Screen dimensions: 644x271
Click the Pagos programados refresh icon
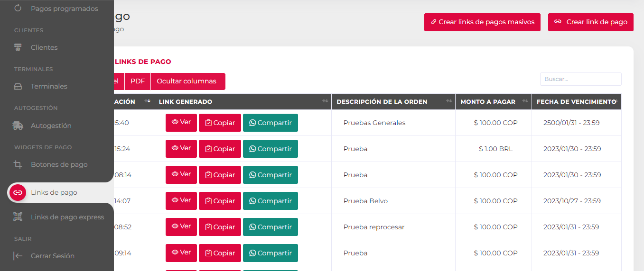18,8
